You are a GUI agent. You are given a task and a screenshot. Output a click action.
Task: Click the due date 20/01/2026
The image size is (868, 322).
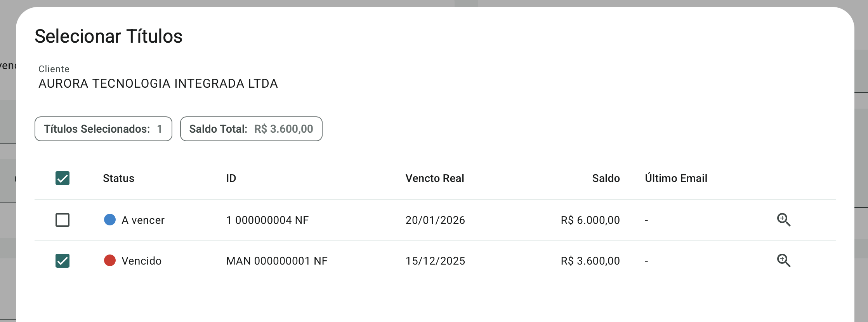pos(435,220)
